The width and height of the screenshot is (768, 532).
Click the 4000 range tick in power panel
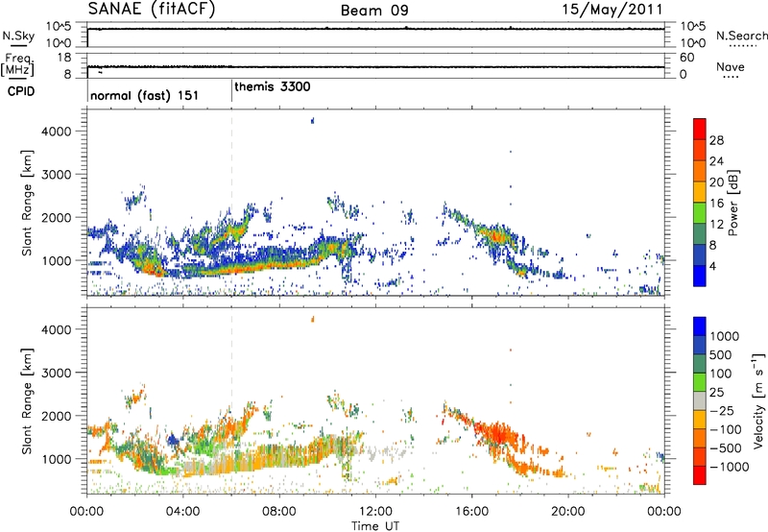(x=56, y=131)
